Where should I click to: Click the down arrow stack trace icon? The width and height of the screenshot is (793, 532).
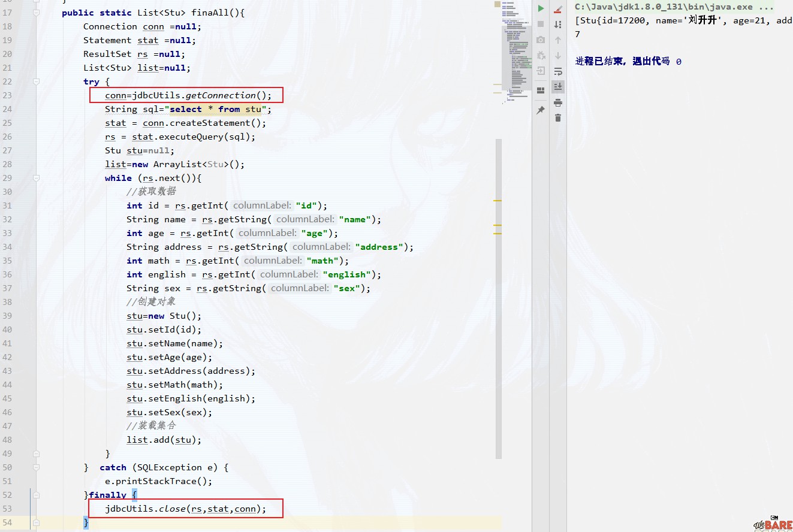tap(558, 56)
